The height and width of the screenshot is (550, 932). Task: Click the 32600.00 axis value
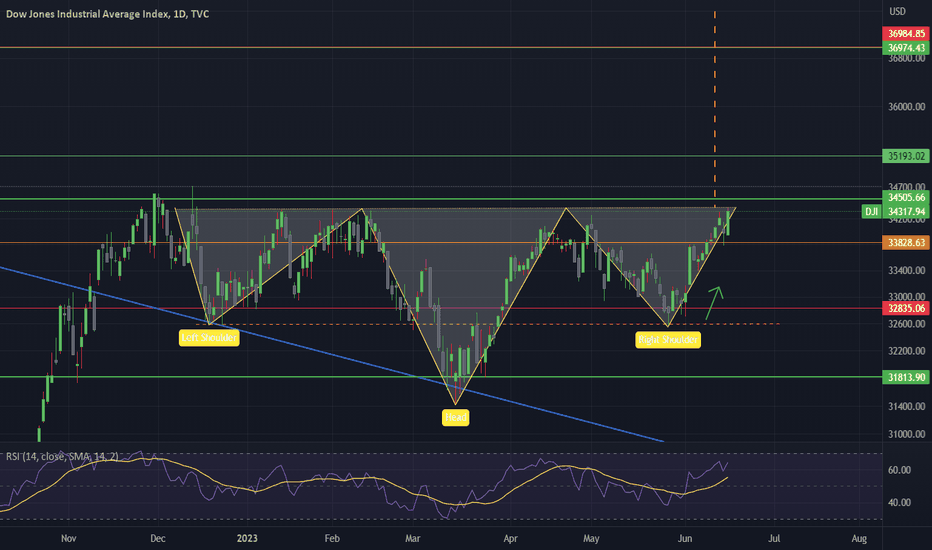(906, 324)
